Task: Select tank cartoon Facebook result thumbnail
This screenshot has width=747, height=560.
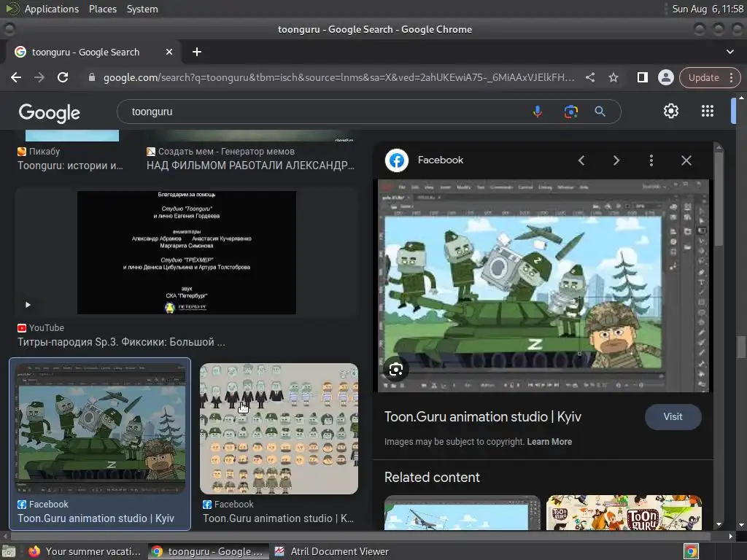Action: (100, 429)
